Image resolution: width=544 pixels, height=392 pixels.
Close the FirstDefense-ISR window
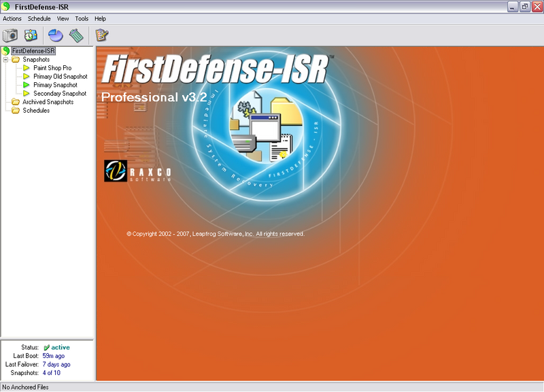[x=537, y=7]
